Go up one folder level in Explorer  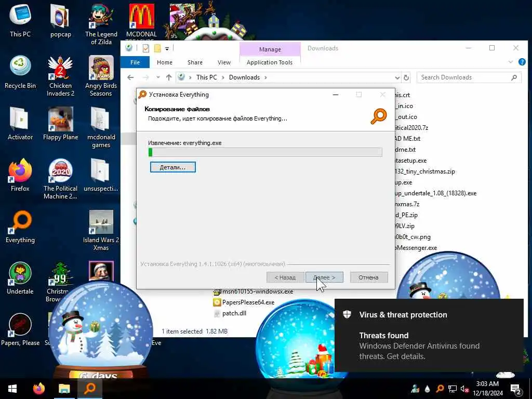[169, 77]
